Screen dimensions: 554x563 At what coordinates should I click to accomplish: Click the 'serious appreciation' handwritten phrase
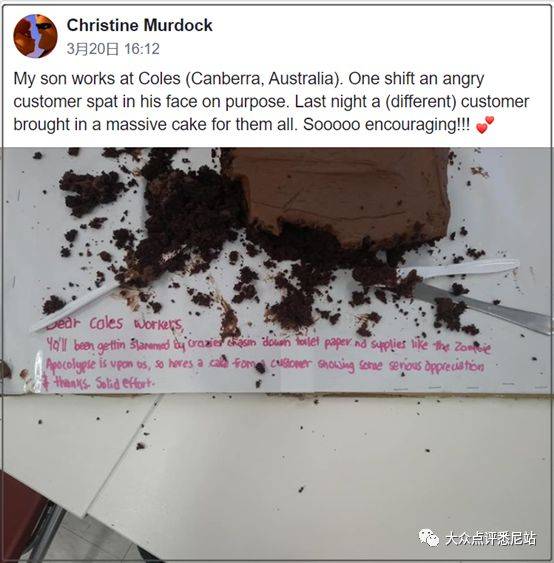pyautogui.click(x=437, y=366)
